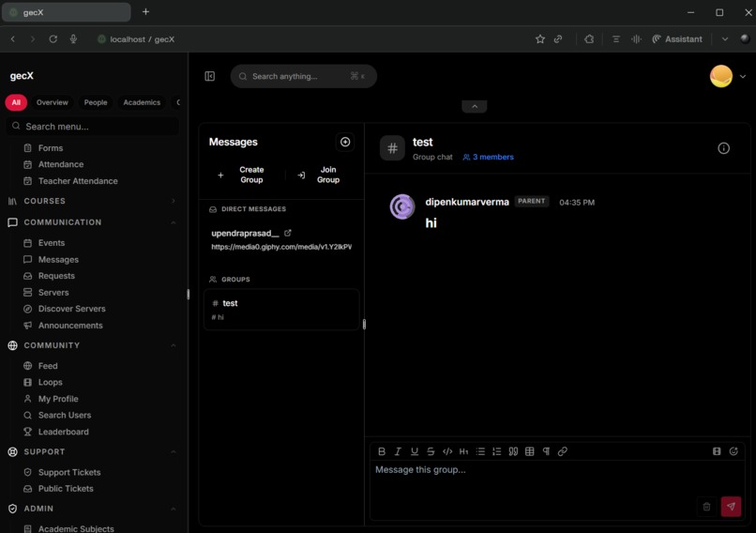The width and height of the screenshot is (756, 533).
Task: Insert inline code with the code icon
Action: 447,451
